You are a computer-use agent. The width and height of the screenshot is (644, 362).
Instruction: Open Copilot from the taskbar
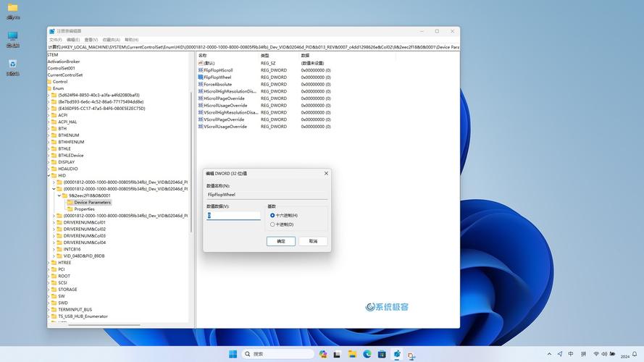(x=323, y=354)
